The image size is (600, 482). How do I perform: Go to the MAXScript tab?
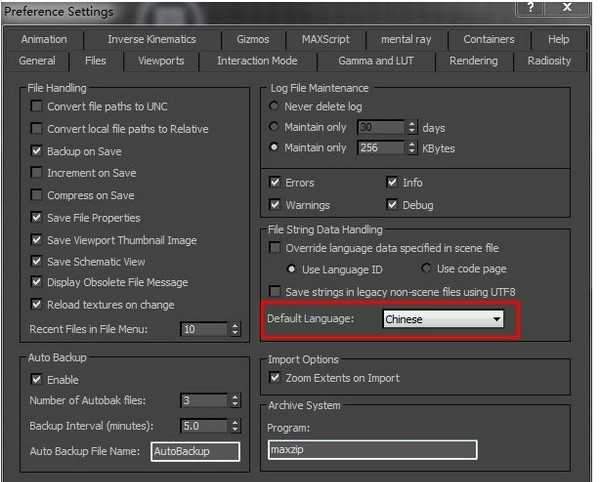coord(325,40)
